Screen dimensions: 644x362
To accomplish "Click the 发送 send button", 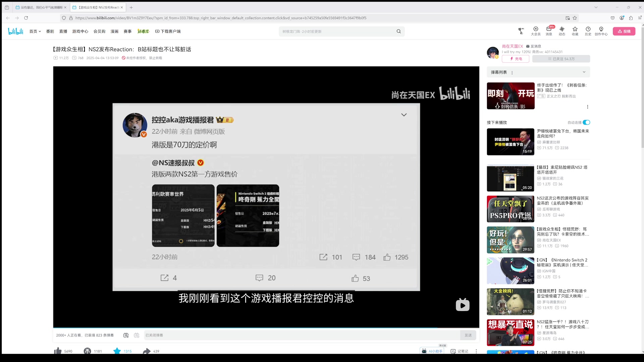I will tap(468, 335).
